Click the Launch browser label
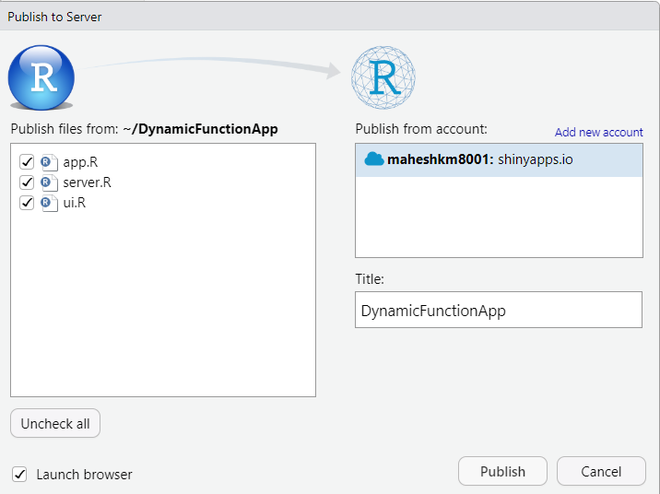This screenshot has height=494, width=660. point(84,474)
